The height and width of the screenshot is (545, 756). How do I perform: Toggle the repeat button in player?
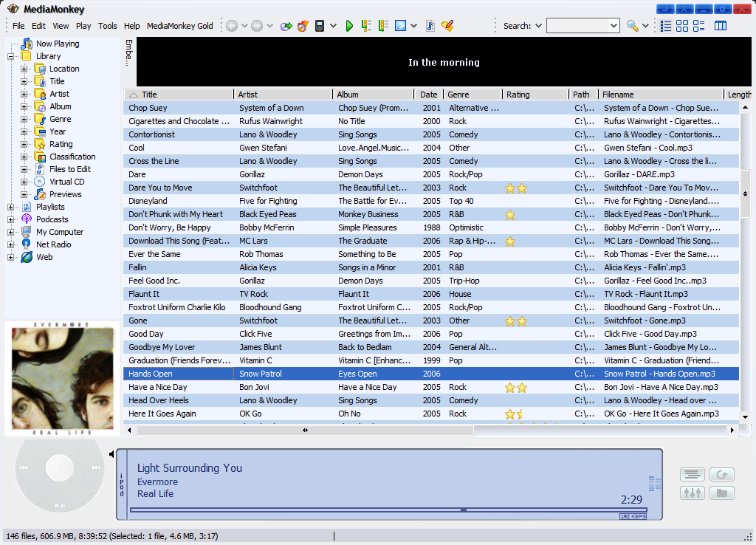[x=721, y=475]
